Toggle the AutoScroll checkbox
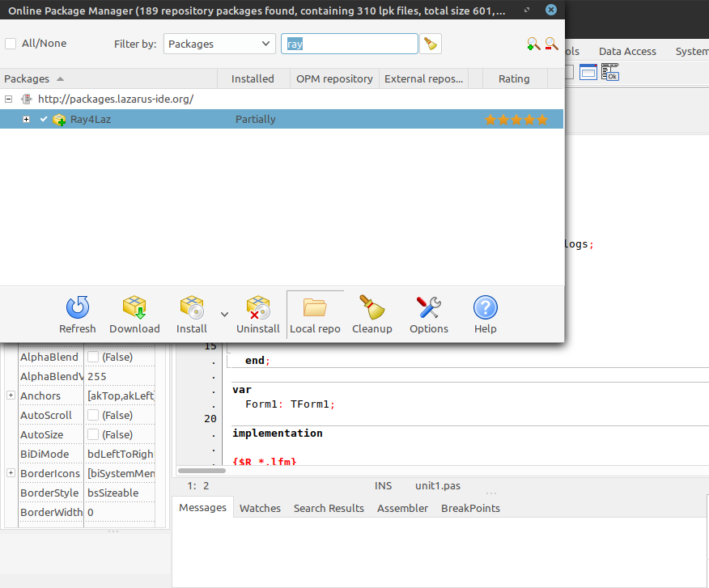The height and width of the screenshot is (588, 709). [93, 415]
